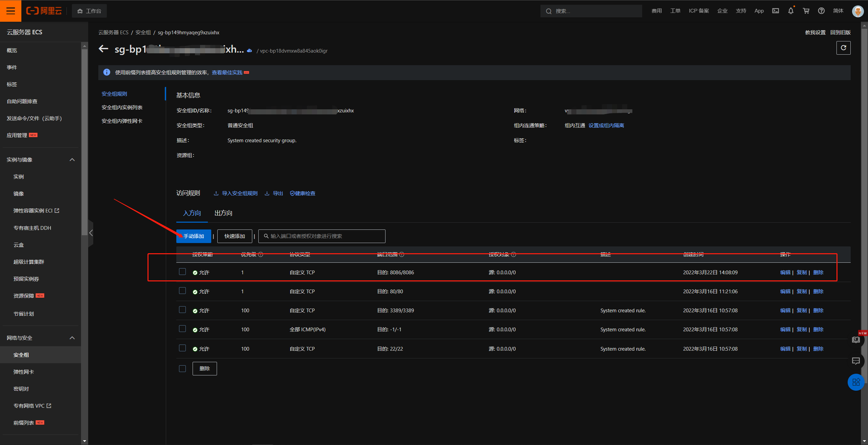
Task: Click the info icon in the banner
Action: tap(106, 72)
